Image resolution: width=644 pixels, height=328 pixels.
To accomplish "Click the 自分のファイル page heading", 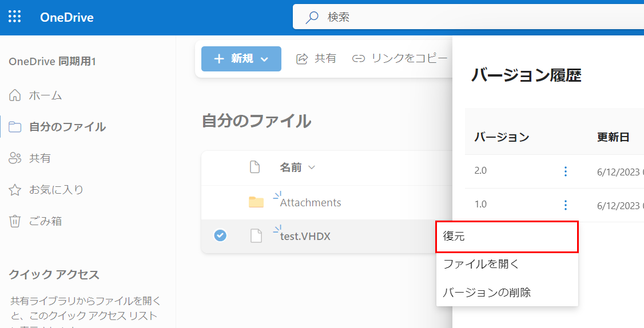I will coord(256,121).
